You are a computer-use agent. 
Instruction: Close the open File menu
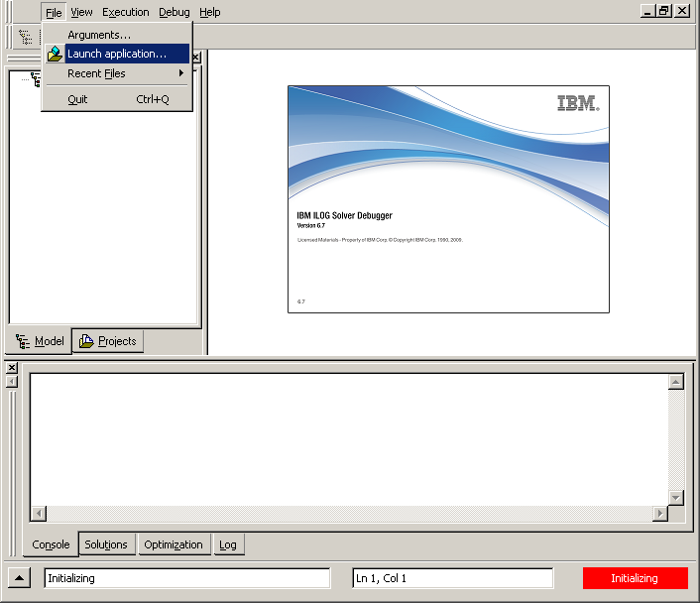(x=54, y=13)
